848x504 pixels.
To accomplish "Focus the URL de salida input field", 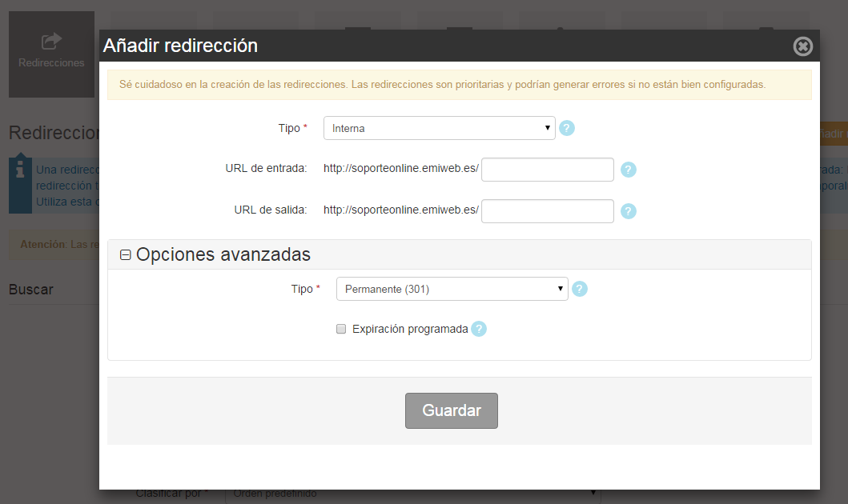I will coord(547,211).
